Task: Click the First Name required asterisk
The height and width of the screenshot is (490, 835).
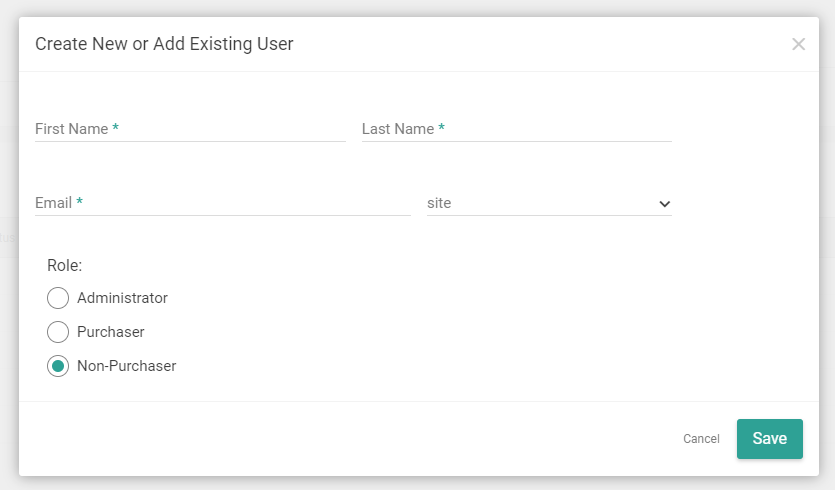Action: pyautogui.click(x=115, y=129)
